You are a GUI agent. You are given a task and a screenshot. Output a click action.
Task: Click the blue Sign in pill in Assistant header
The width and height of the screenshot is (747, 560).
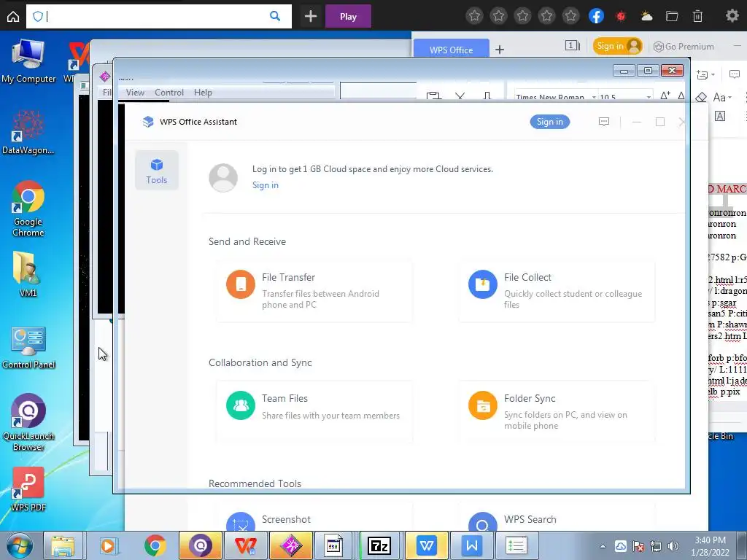pos(550,122)
